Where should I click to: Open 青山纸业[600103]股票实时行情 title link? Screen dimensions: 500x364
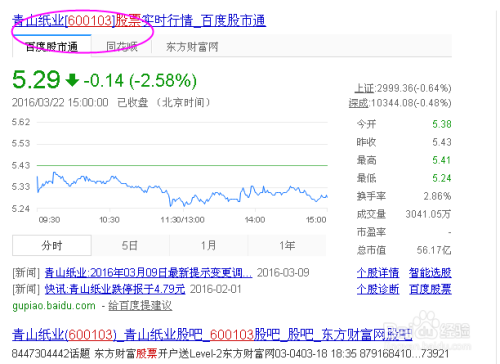139,21
